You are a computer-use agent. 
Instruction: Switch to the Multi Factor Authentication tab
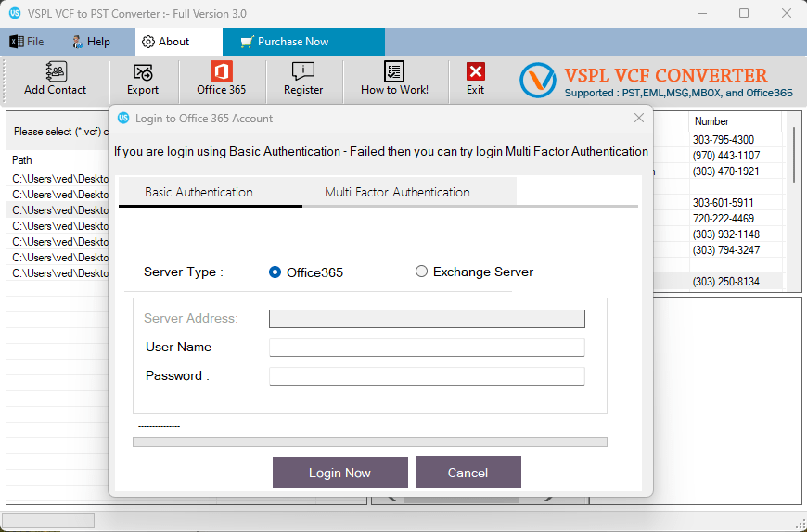410,192
